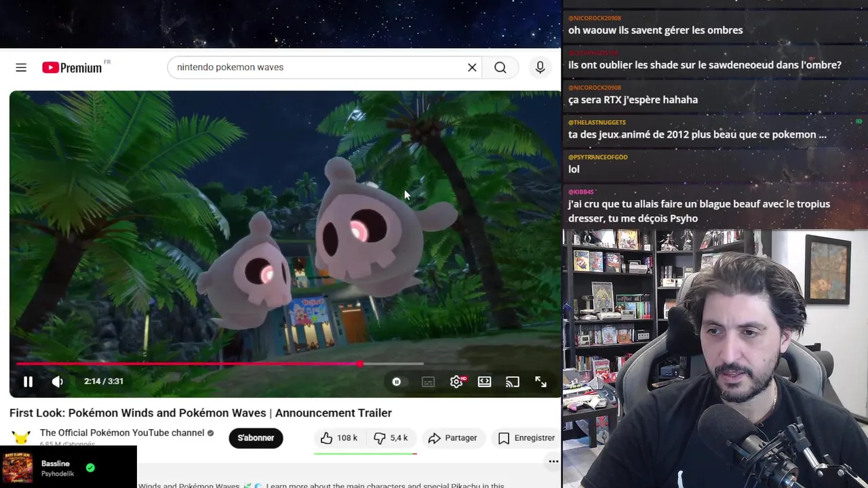Click the Pikachu channel avatar
This screenshot has height=488, width=868.
(x=21, y=437)
